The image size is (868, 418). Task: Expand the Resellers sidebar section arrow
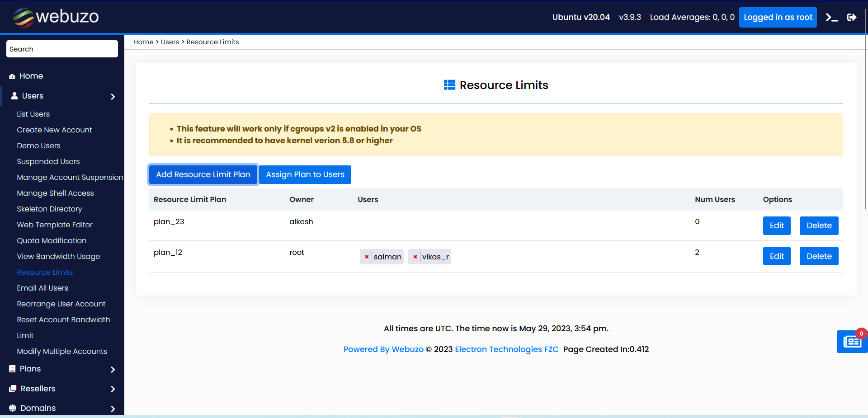113,389
